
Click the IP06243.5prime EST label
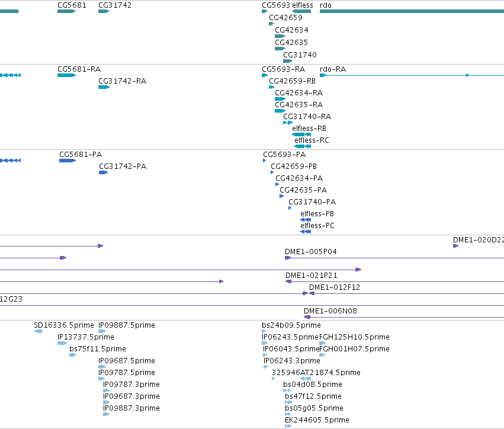point(290,337)
